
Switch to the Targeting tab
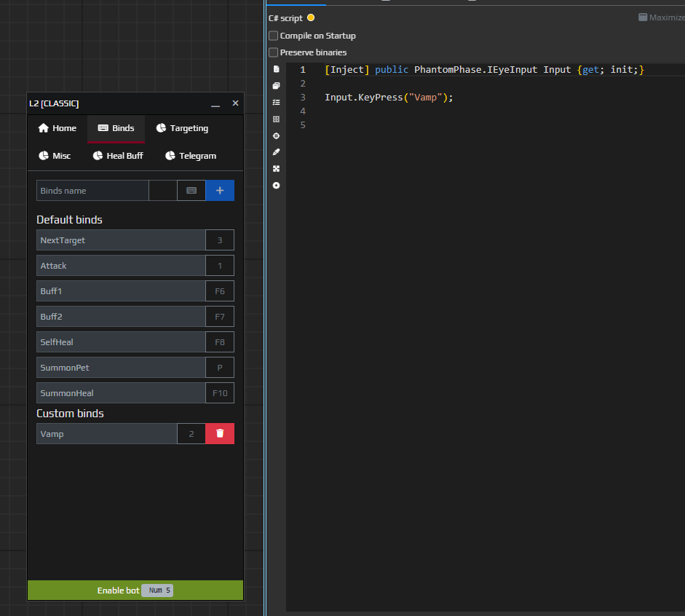182,128
